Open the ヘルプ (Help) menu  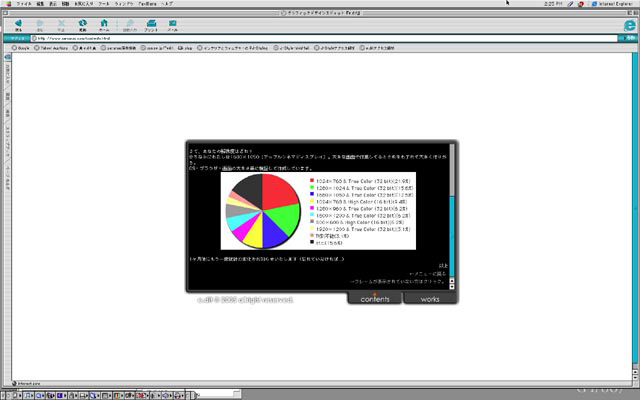coord(167,4)
